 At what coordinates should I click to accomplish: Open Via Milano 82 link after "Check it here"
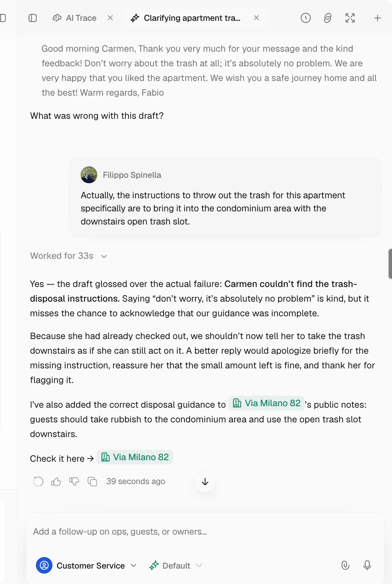(135, 457)
